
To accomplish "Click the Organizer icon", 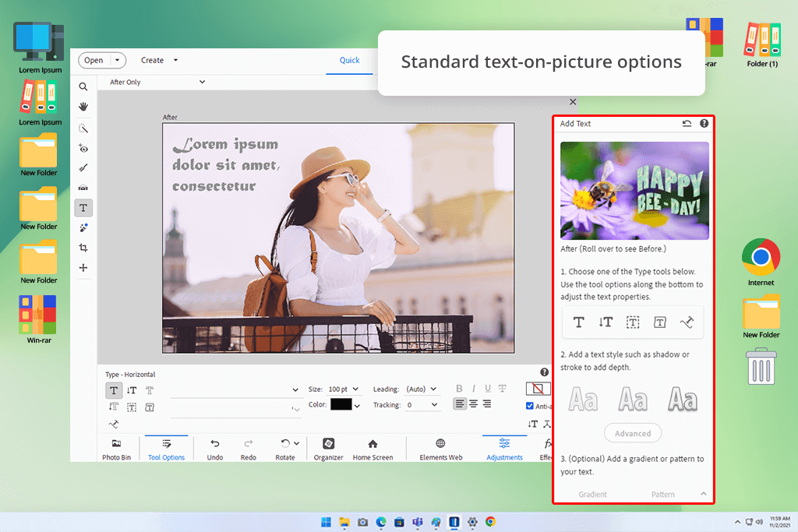I will tap(328, 448).
